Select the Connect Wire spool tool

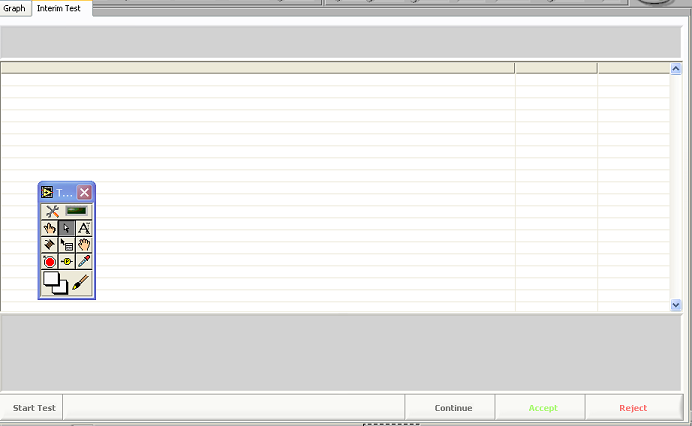(49, 245)
